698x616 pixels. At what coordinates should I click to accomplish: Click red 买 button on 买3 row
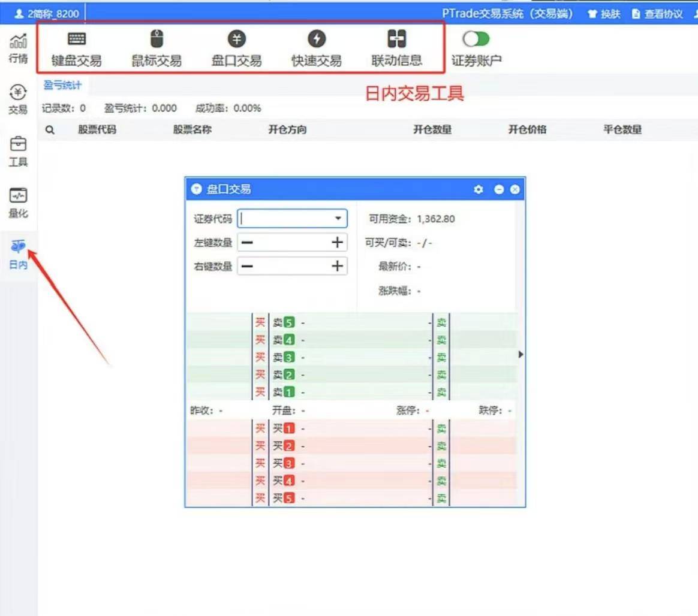tap(260, 463)
